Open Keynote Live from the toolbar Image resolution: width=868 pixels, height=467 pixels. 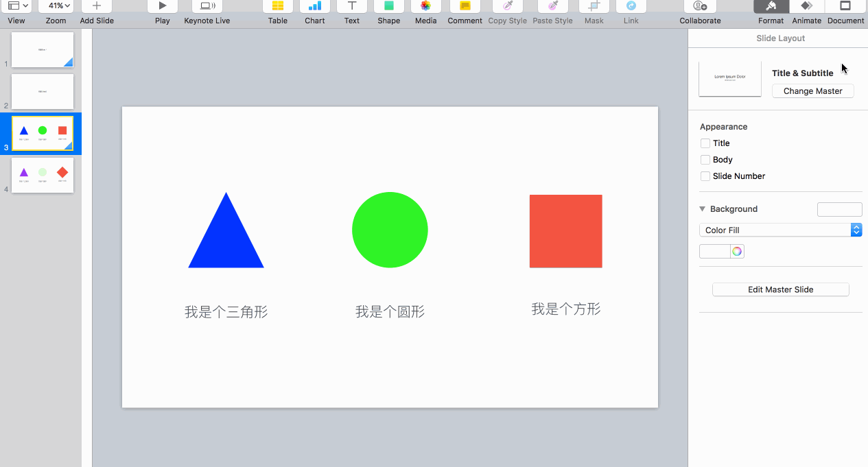207,6
